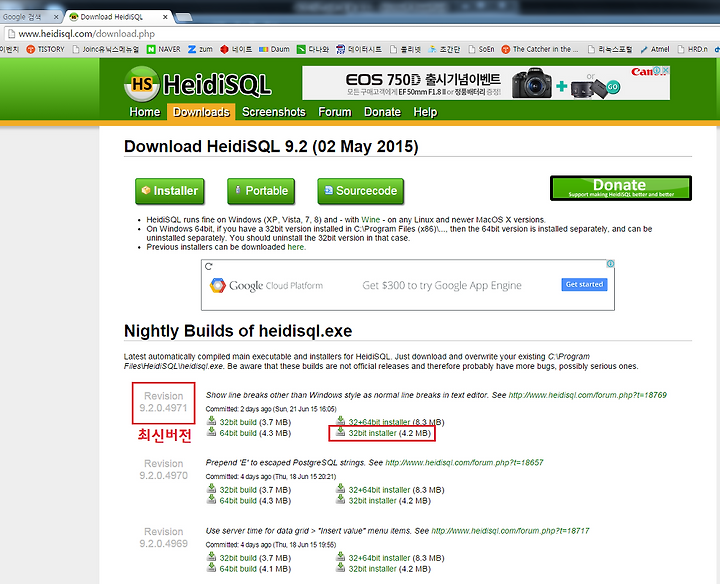Click the ad reload icon in Google ad
This screenshot has width=720, height=584.
(208, 266)
